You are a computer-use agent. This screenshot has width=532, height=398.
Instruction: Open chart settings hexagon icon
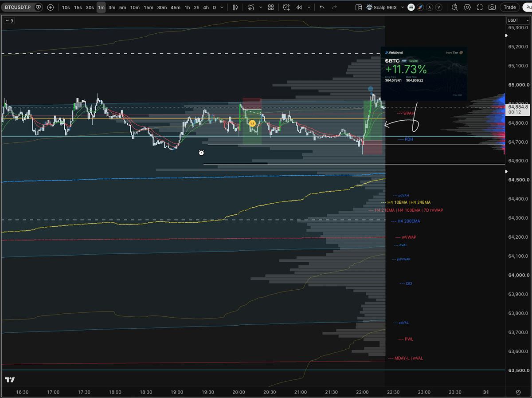[467, 7]
